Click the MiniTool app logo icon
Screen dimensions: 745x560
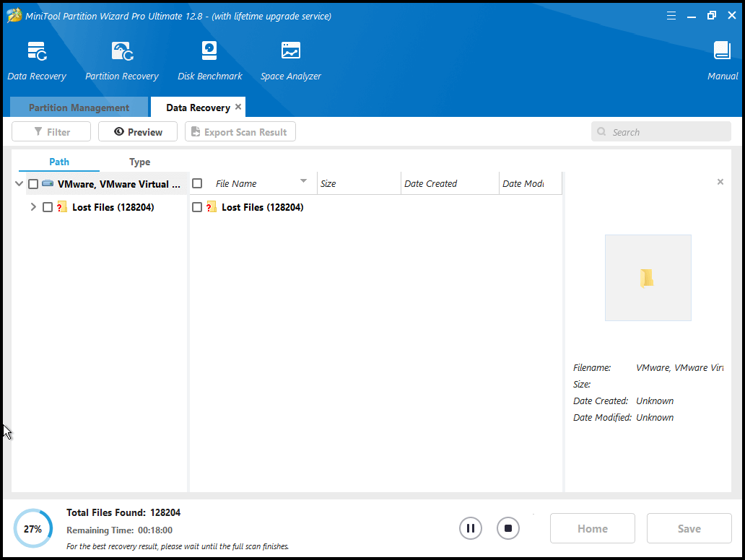[x=14, y=16]
